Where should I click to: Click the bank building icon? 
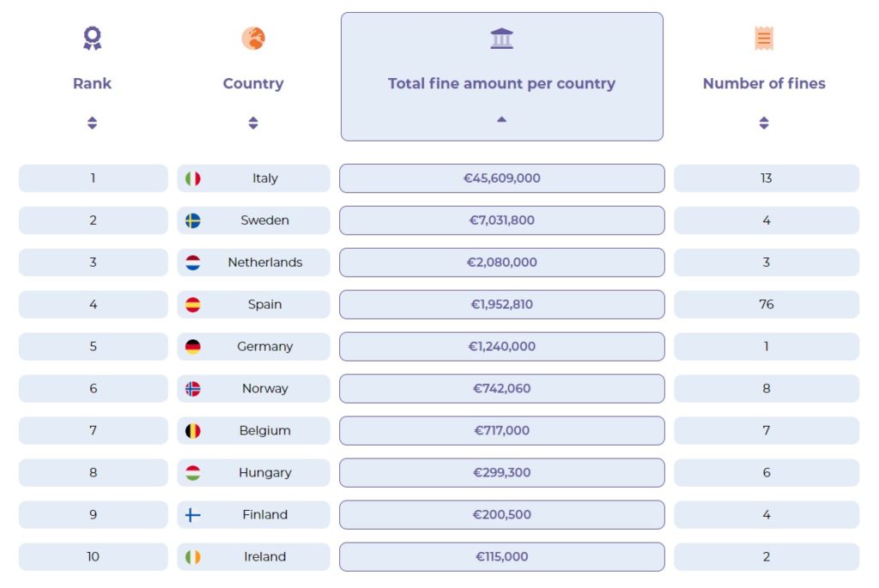click(501, 38)
